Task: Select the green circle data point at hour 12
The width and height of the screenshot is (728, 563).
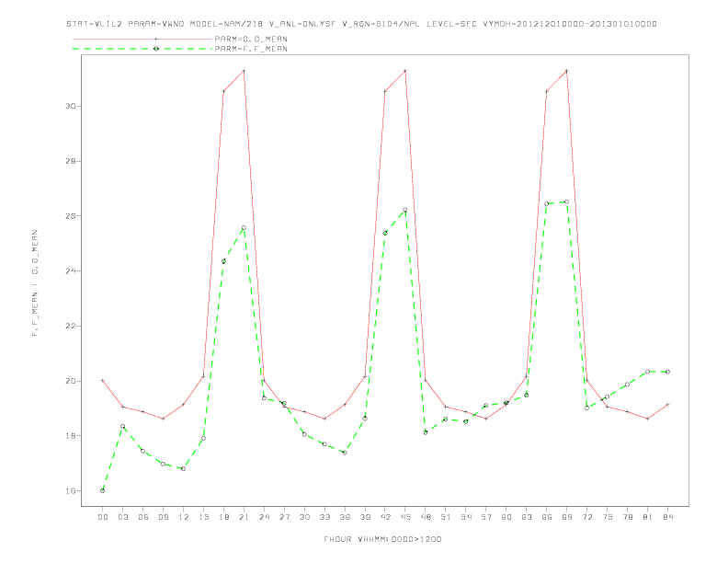Action: [x=184, y=468]
